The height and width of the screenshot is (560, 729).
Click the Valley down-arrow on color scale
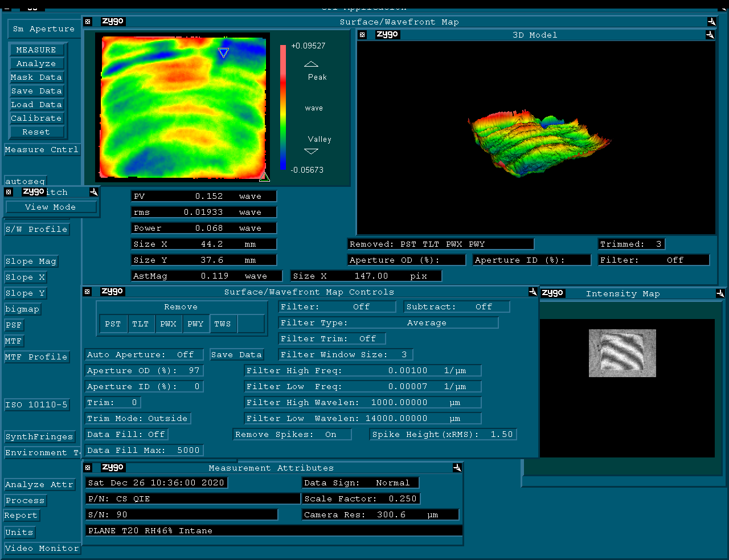pyautogui.click(x=311, y=152)
